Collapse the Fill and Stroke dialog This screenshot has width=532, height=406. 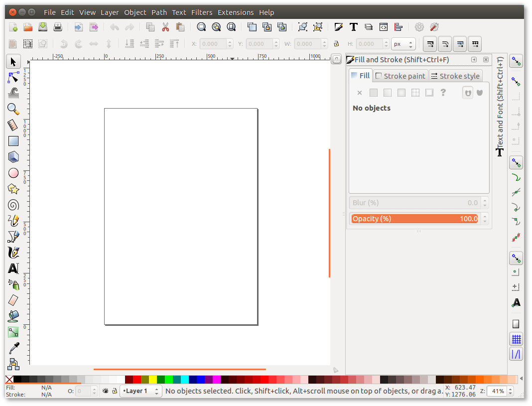click(x=474, y=60)
